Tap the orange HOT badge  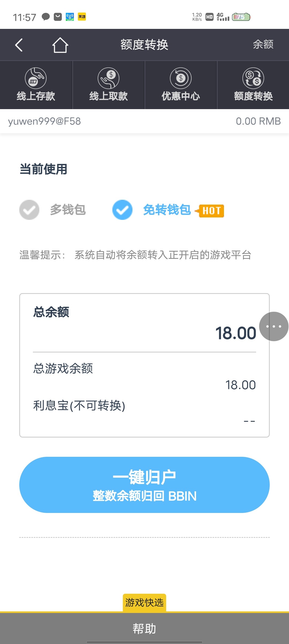(211, 211)
